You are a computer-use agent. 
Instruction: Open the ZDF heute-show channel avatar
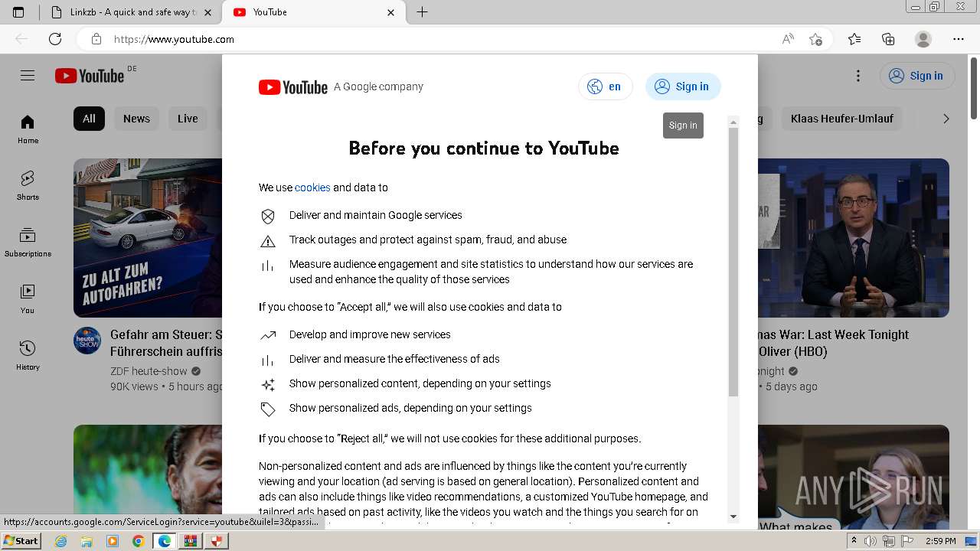87,341
